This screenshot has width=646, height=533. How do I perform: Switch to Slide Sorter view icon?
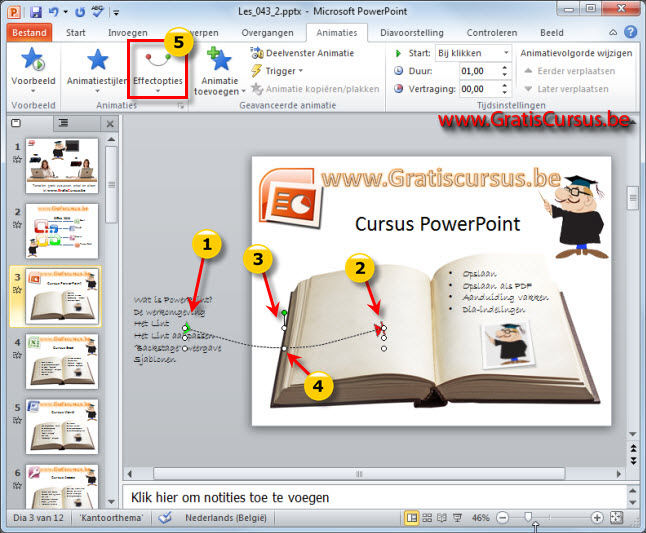coord(427,518)
